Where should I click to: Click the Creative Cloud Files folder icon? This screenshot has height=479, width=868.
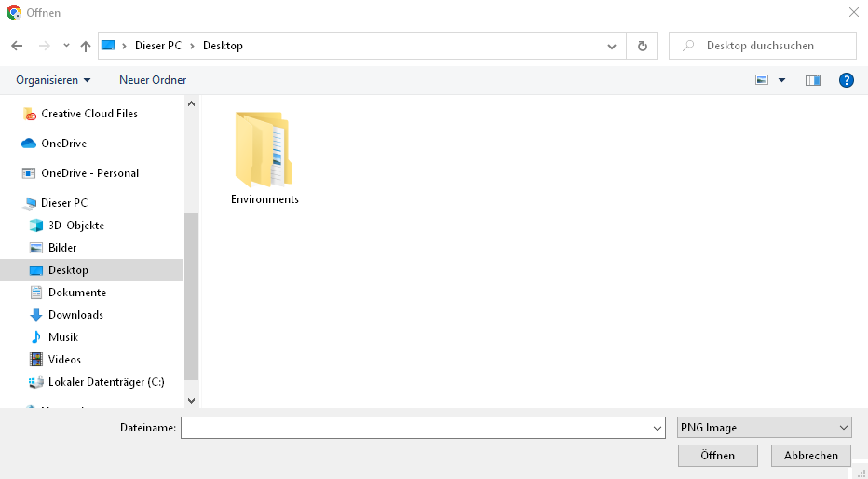[30, 114]
